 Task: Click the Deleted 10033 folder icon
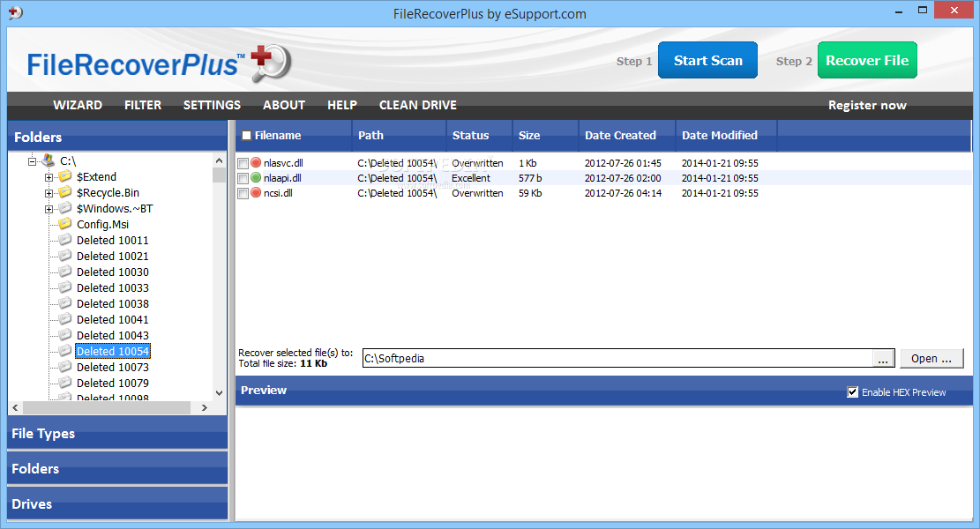65,287
